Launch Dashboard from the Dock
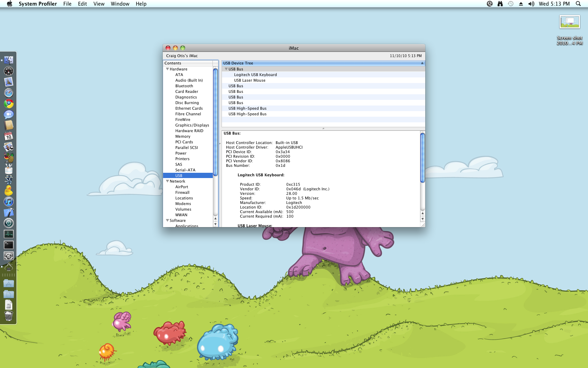This screenshot has height=368, width=588. (x=8, y=71)
